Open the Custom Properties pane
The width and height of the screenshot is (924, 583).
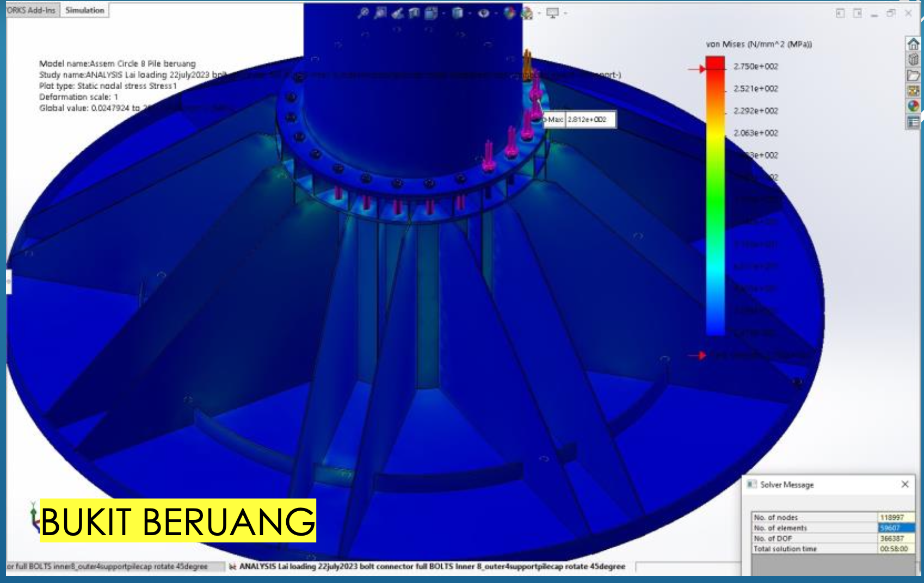click(913, 122)
